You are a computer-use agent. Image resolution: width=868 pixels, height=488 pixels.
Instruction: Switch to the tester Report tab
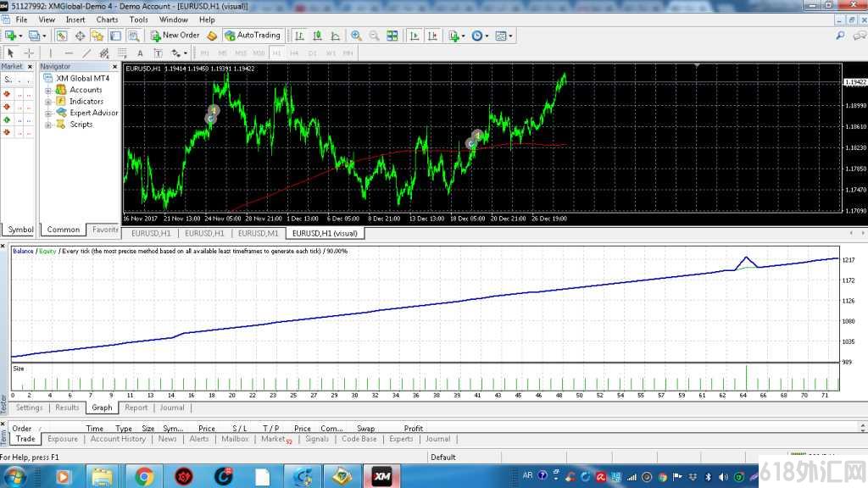coord(136,408)
